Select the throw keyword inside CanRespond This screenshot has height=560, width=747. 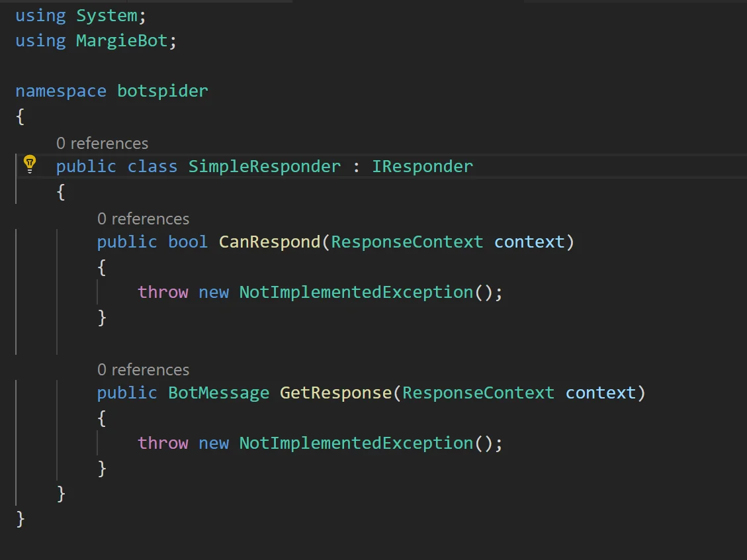(163, 292)
